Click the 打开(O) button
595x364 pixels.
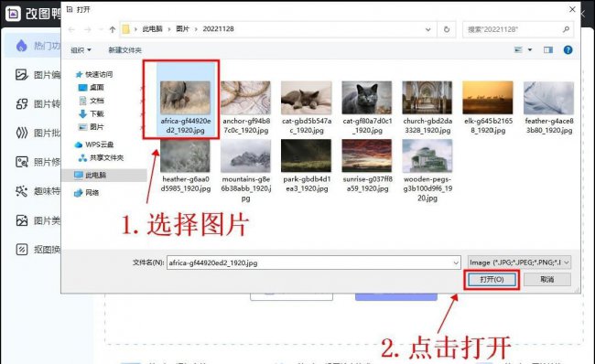coord(492,280)
